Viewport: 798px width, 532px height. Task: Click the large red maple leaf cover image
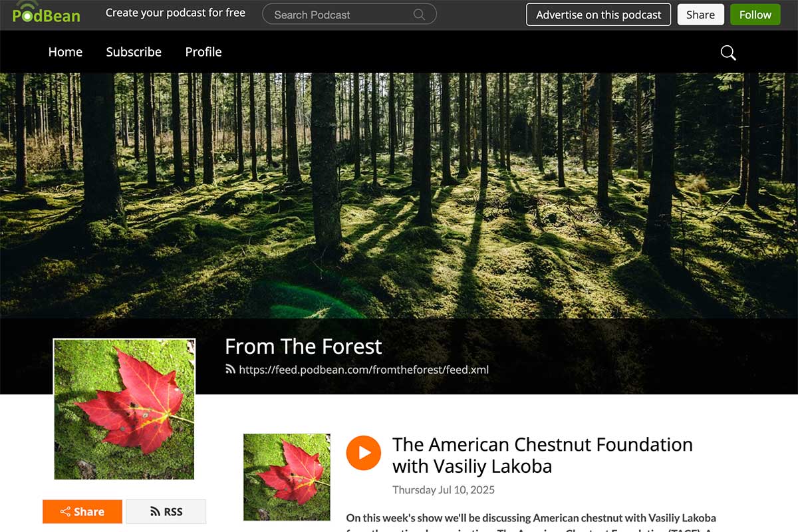(124, 409)
